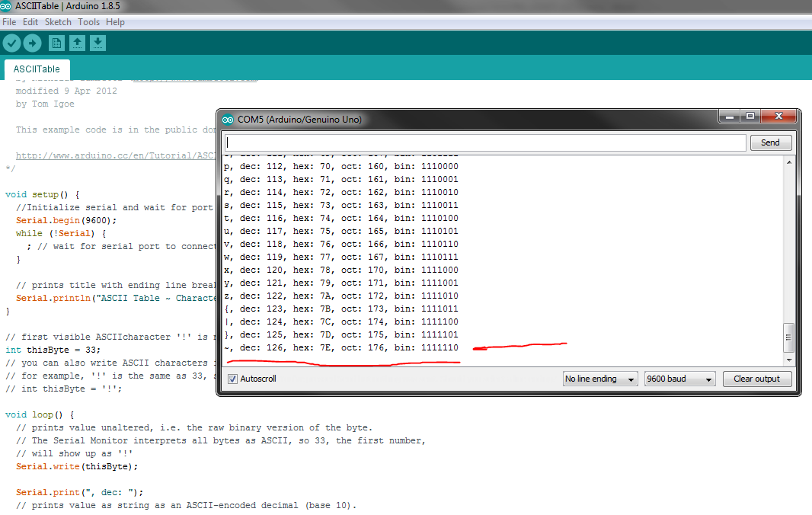Select the ASCIITable sketch tab
This screenshot has height=515, width=812.
(x=37, y=69)
